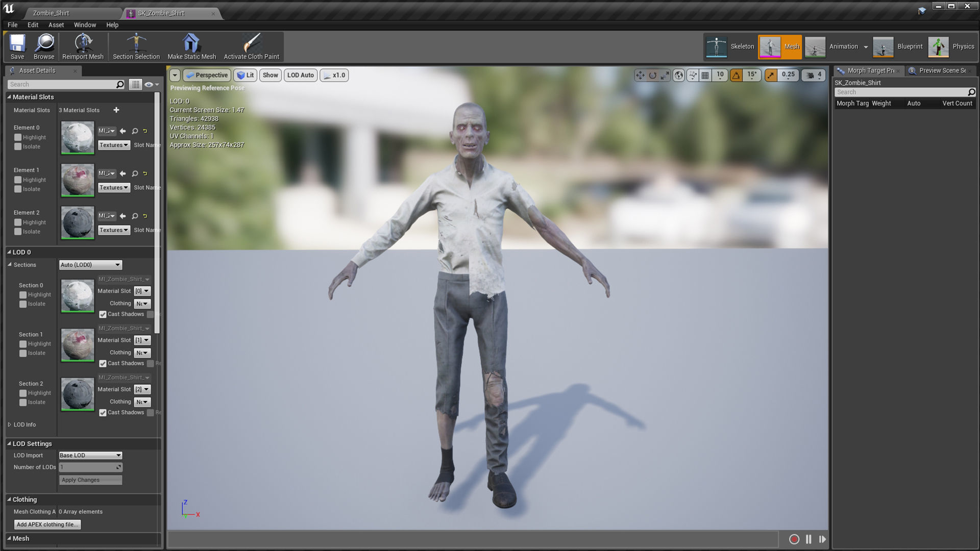This screenshot has height=551, width=980.
Task: Reset Element 2 material to default
Action: [x=145, y=216]
